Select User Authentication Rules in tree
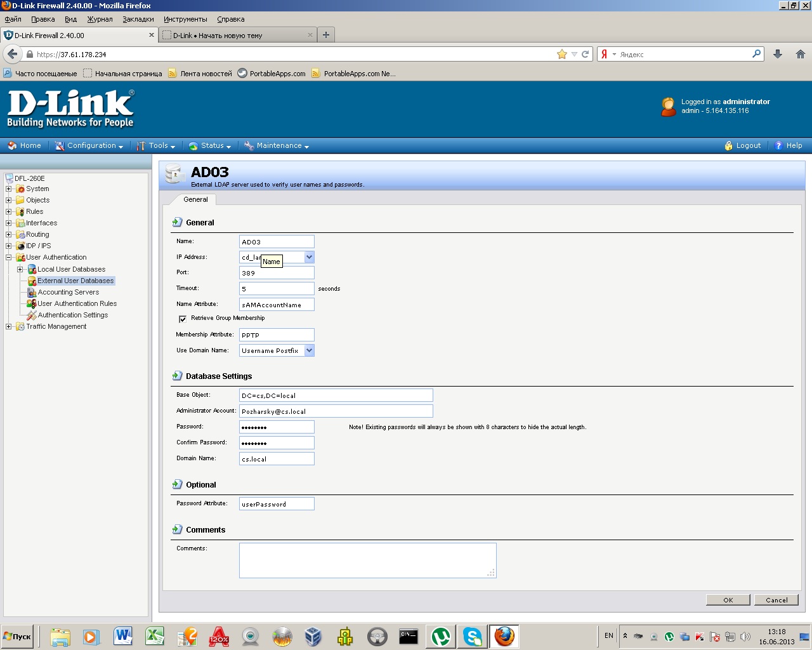812x650 pixels. pos(77,303)
